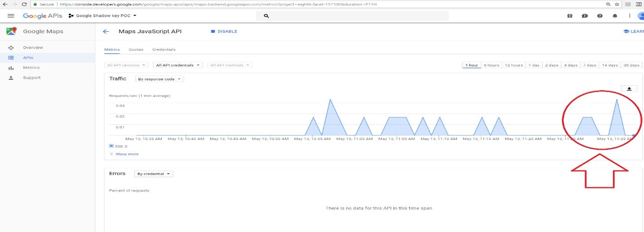Bookmark this page with the star
This screenshot has width=644, height=232.
(x=617, y=4)
